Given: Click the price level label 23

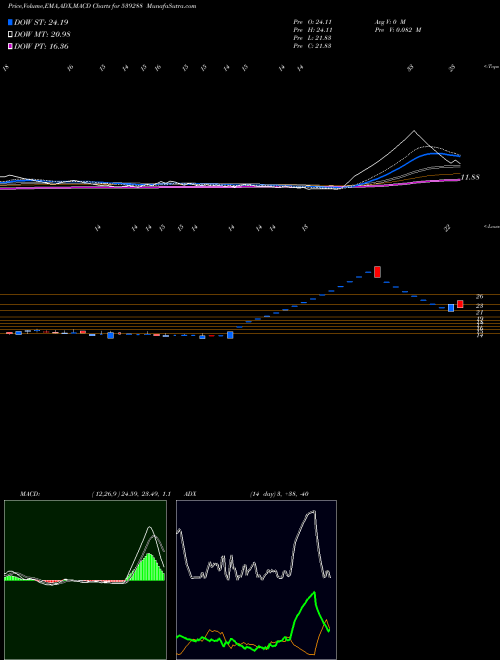Looking at the screenshot, I should [479, 306].
